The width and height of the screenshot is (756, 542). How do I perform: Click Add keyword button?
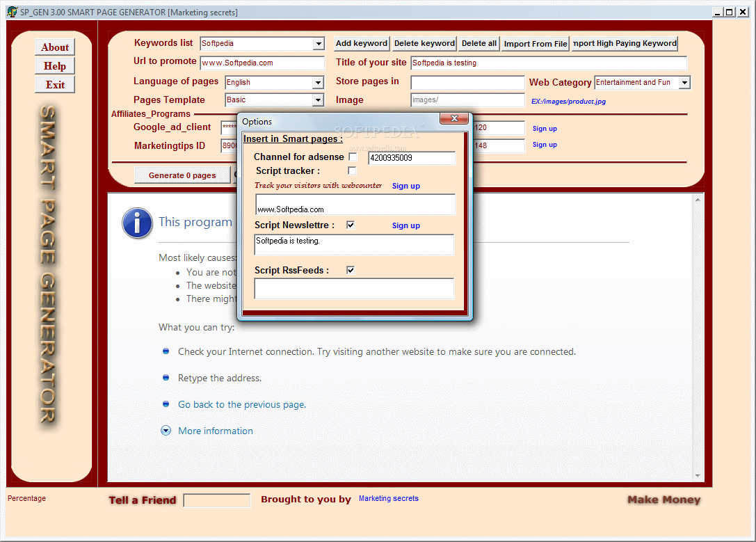[x=362, y=43]
